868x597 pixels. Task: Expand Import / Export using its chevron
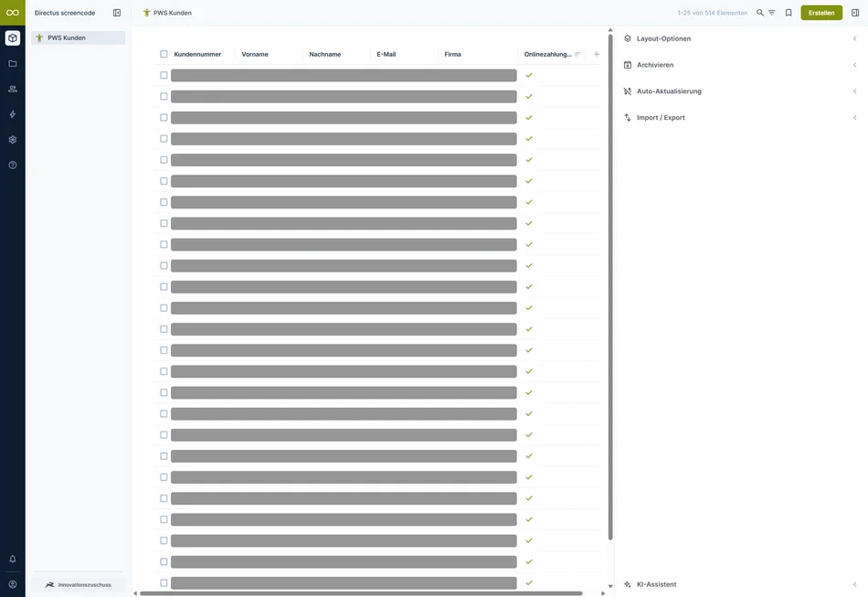click(854, 117)
